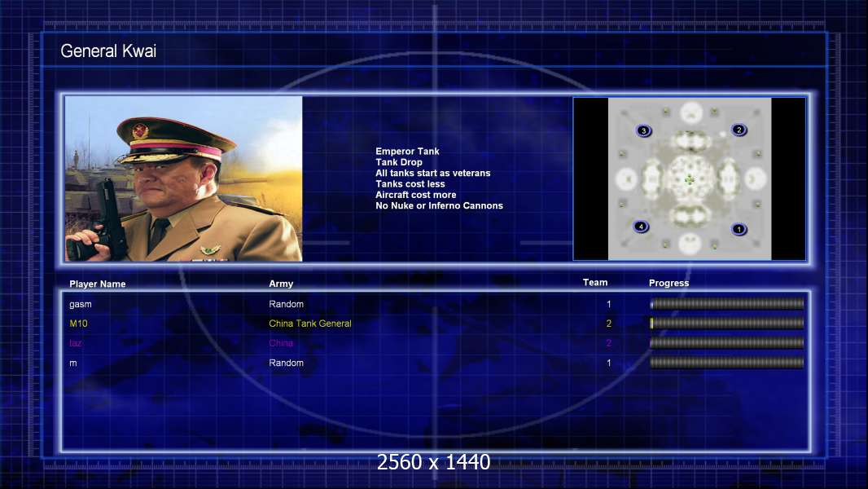
Task: Select player name 'm'
Action: click(73, 363)
